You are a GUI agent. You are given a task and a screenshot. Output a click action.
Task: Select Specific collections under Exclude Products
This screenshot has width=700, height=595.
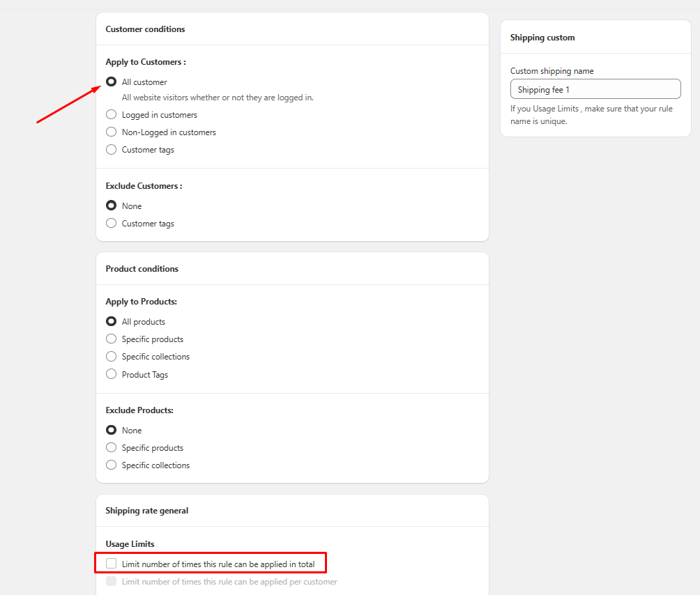111,465
